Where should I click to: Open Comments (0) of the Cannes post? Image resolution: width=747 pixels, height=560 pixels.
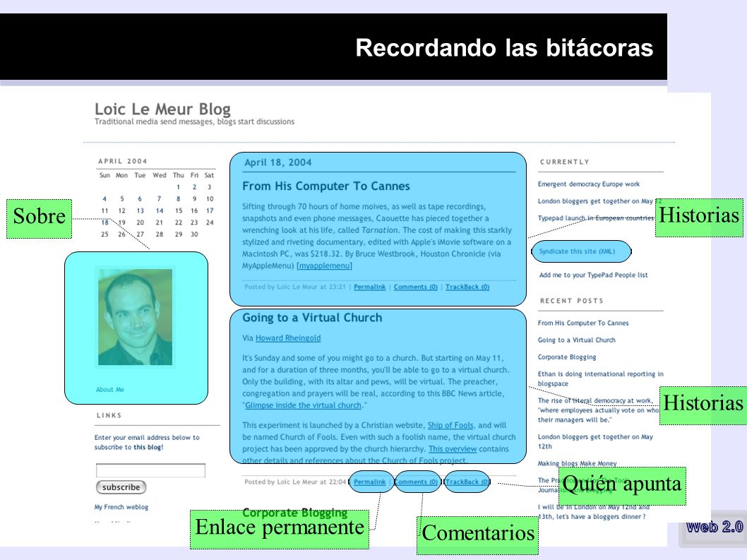coord(415,287)
